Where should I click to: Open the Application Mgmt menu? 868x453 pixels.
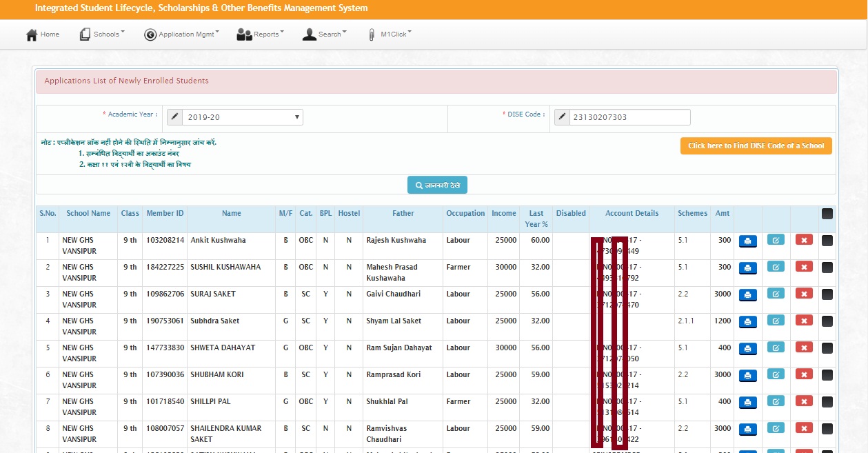coord(181,34)
